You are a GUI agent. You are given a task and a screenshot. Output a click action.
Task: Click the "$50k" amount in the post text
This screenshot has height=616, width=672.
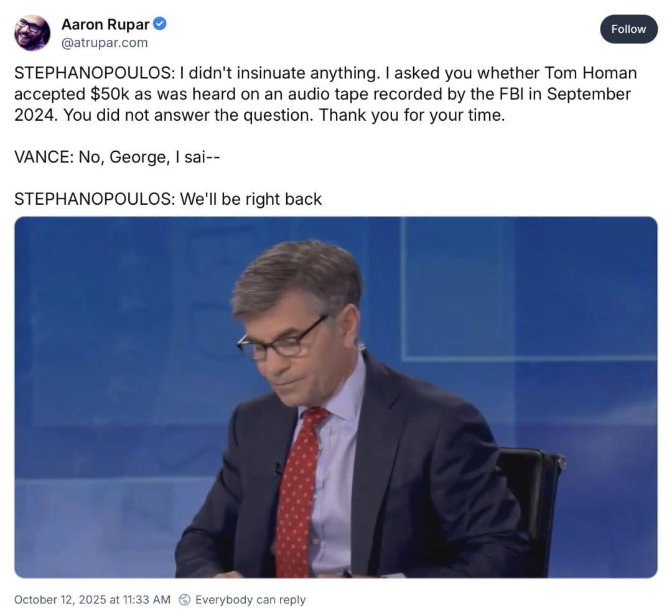[x=110, y=94]
